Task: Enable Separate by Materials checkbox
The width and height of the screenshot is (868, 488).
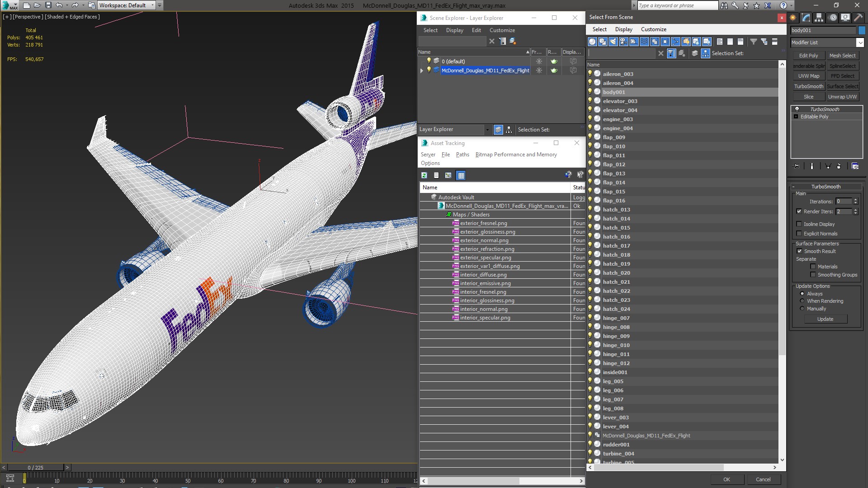Action: pos(813,267)
